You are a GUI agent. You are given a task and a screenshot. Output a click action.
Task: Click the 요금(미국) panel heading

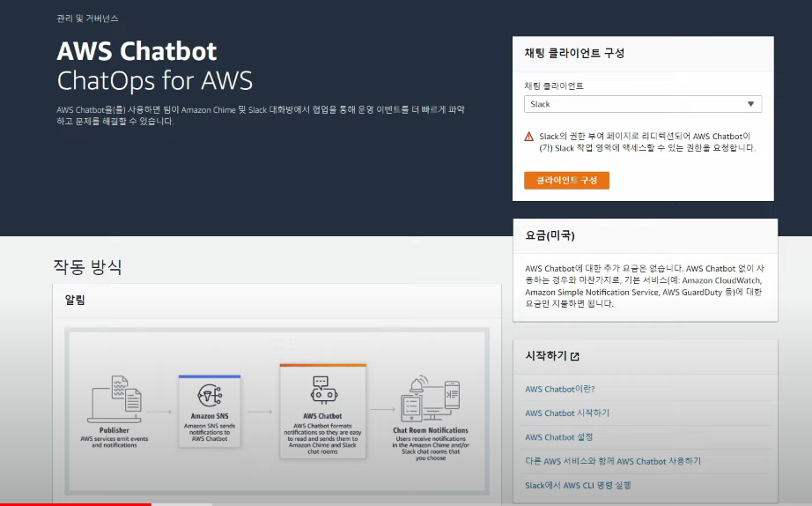(x=550, y=235)
